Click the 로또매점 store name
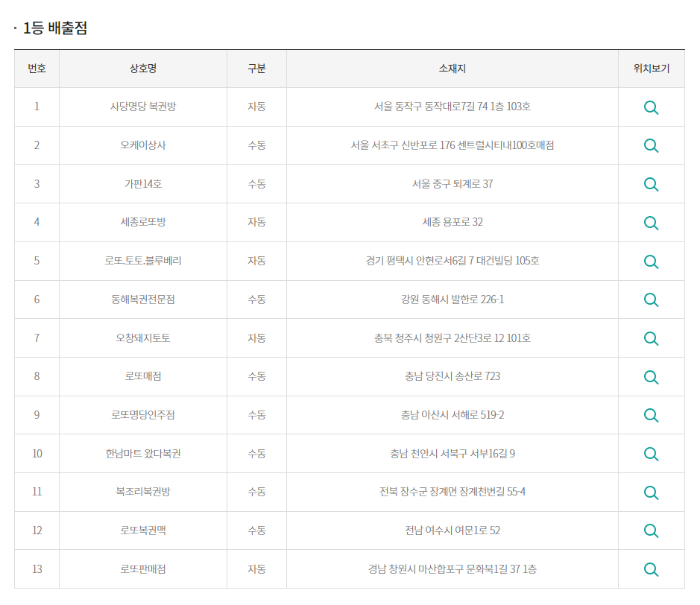The height and width of the screenshot is (605, 700). click(x=143, y=376)
